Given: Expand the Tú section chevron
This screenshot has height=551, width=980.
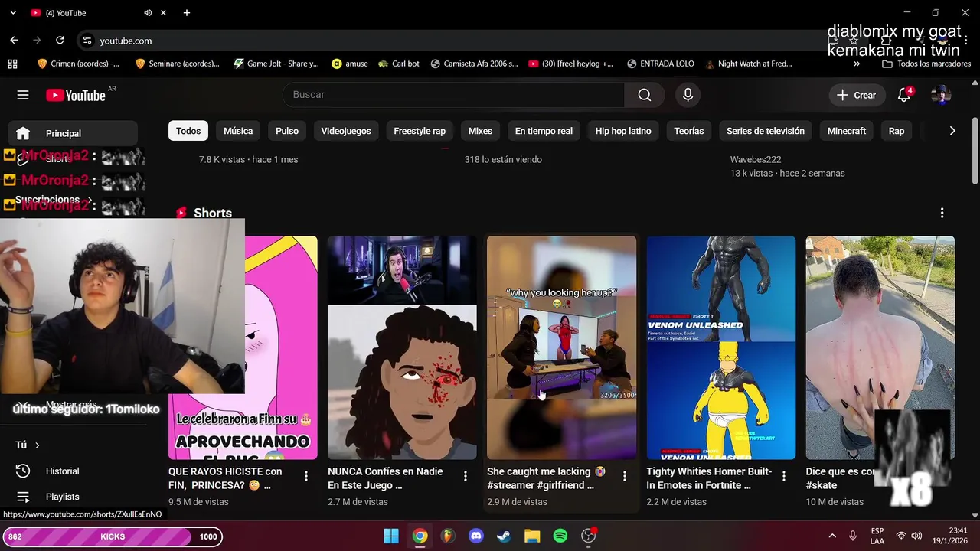Looking at the screenshot, I should (x=37, y=445).
